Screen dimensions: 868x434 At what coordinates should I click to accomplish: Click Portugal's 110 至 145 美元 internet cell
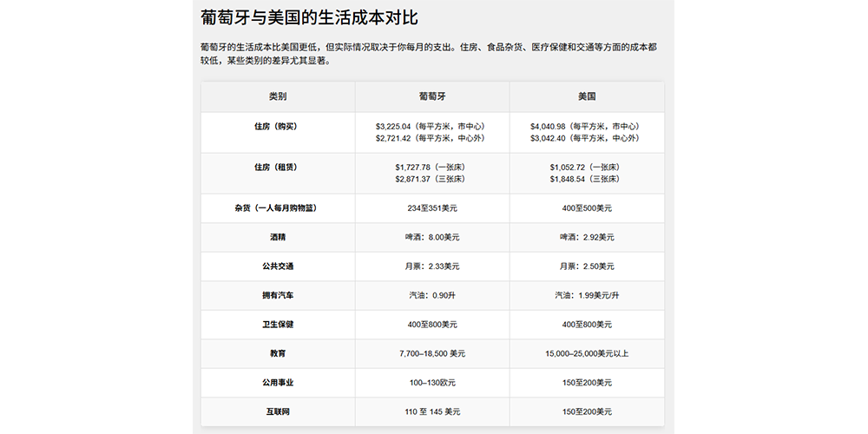click(431, 411)
